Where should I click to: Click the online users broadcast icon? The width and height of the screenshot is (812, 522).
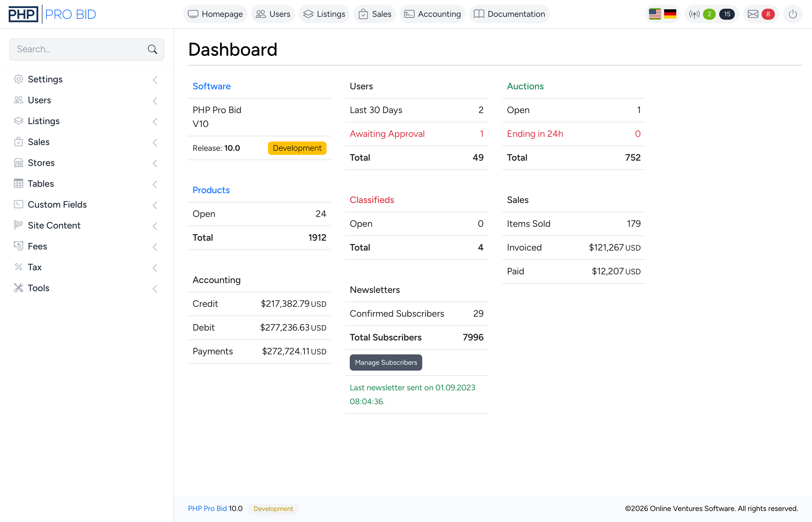coord(694,14)
